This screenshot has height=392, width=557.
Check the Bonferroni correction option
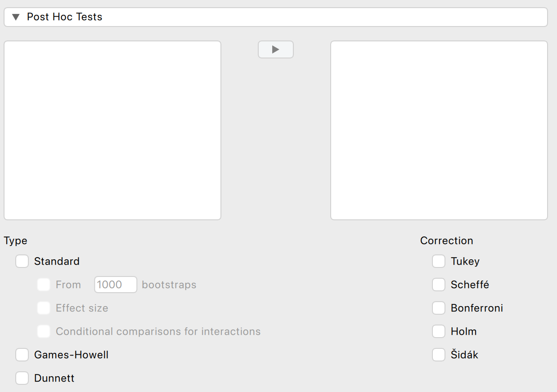[x=439, y=308]
